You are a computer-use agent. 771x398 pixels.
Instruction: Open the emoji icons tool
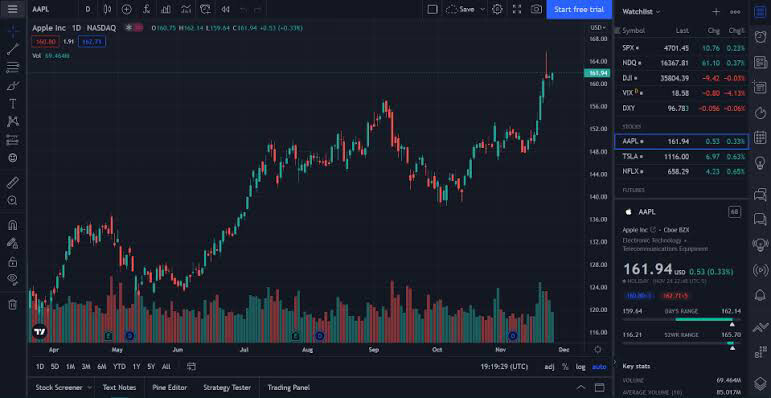(x=13, y=158)
